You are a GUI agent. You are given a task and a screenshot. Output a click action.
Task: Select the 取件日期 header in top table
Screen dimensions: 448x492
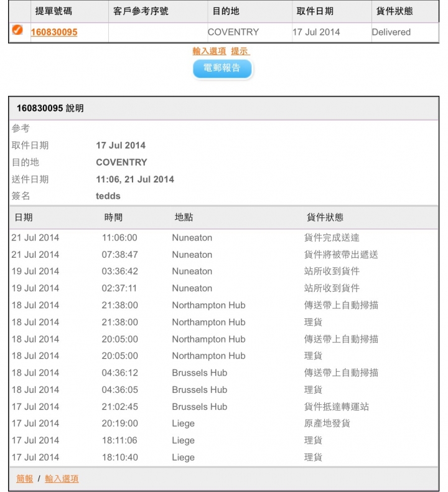pyautogui.click(x=315, y=11)
